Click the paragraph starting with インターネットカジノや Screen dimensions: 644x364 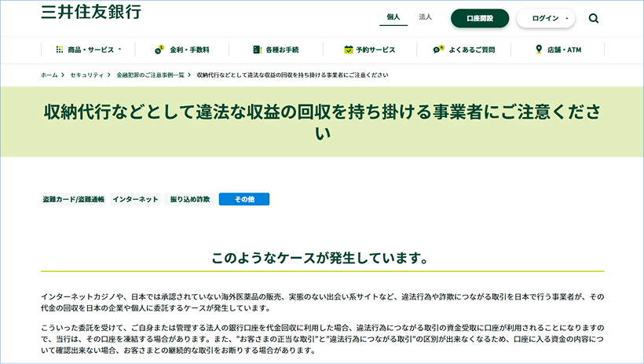pos(323,303)
